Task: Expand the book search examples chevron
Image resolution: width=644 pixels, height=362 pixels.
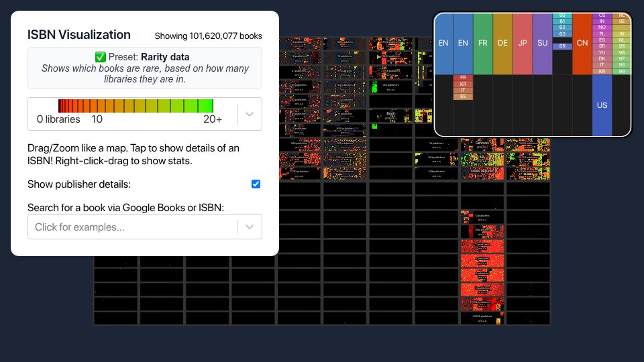Action: [250, 227]
